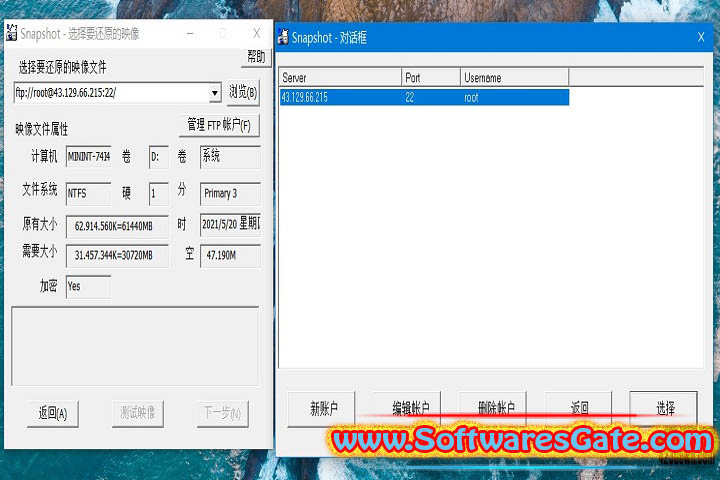Minimize the Snapshot restore image window
Viewport: 720px width, 480px height.
coord(190,34)
